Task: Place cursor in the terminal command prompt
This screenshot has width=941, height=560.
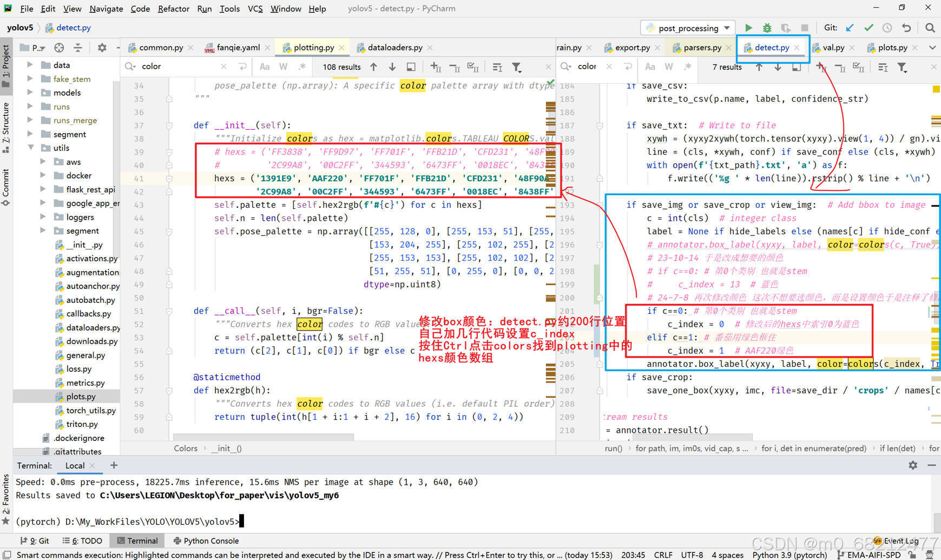Action: pos(242,521)
